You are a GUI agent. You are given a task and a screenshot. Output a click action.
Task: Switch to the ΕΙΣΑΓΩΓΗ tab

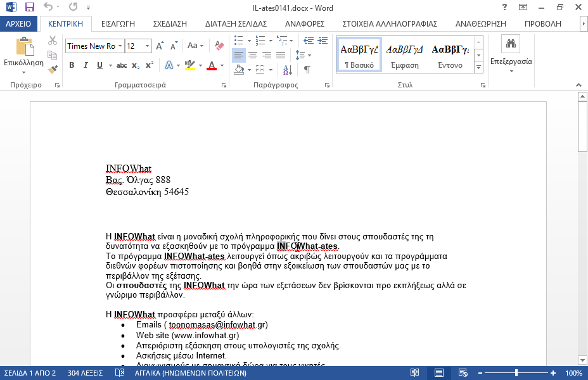pyautogui.click(x=118, y=24)
